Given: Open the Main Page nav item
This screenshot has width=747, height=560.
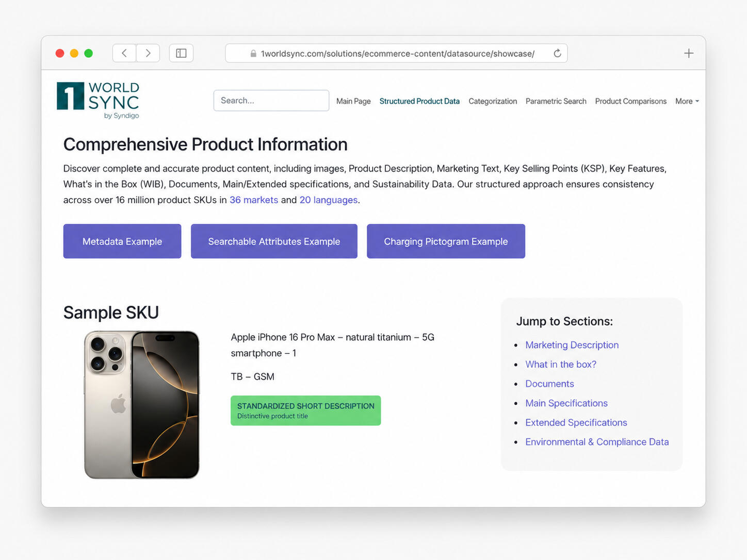Looking at the screenshot, I should coord(353,101).
